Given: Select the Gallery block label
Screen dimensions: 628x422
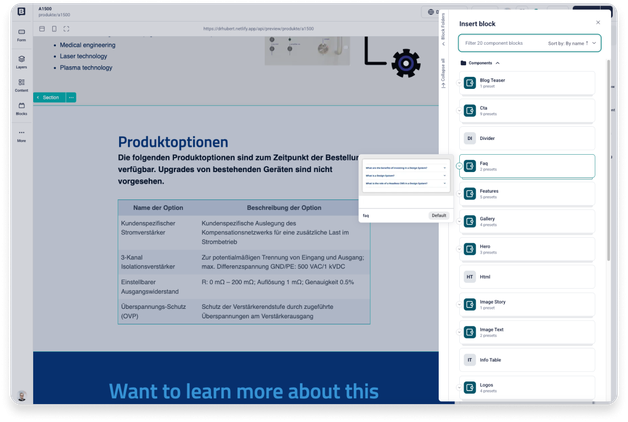Looking at the screenshot, I should (487, 219).
